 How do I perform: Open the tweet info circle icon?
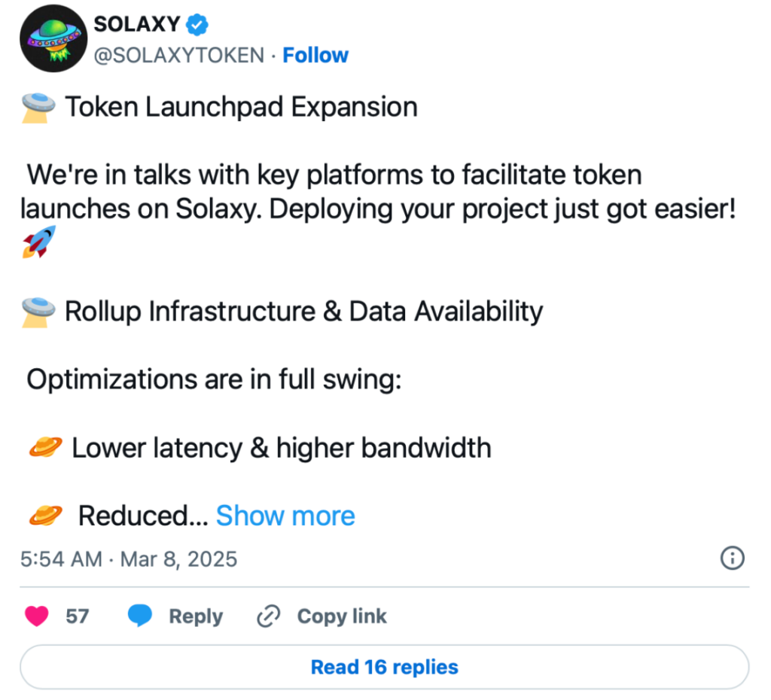pyautogui.click(x=732, y=558)
